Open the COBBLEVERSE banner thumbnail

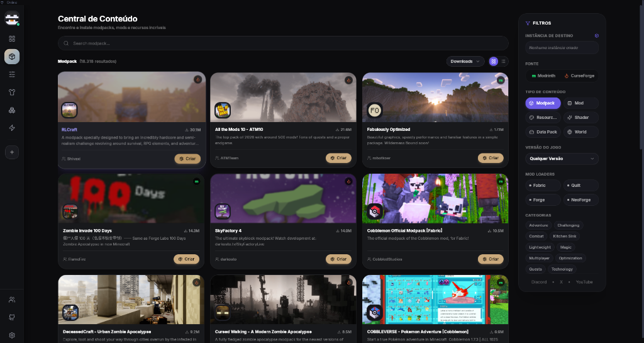pyautogui.click(x=435, y=300)
